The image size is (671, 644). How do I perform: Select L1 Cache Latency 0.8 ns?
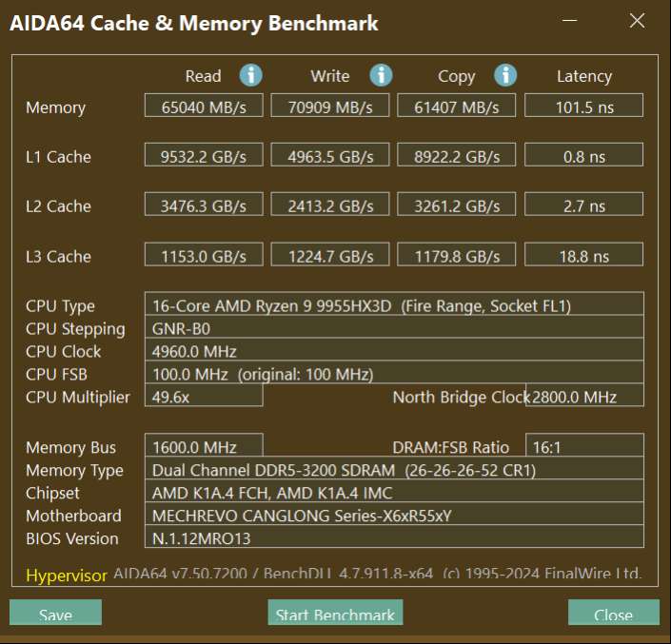pyautogui.click(x=583, y=155)
